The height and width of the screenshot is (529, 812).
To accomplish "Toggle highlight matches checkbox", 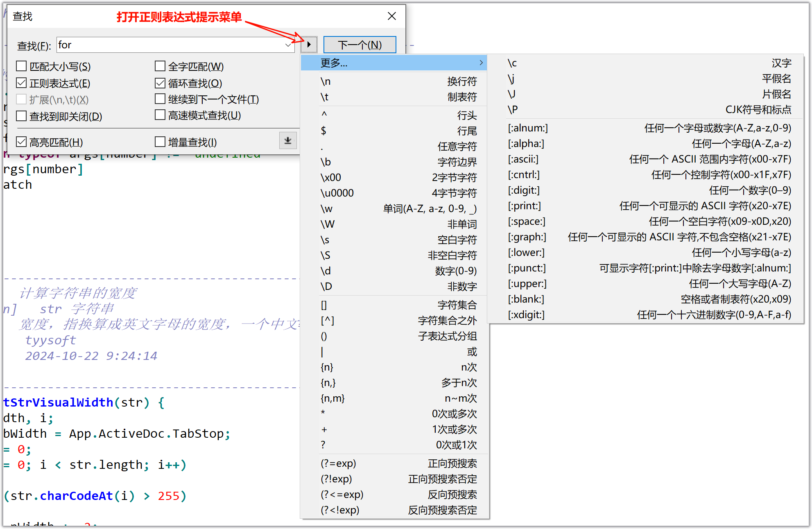I will click(21, 142).
